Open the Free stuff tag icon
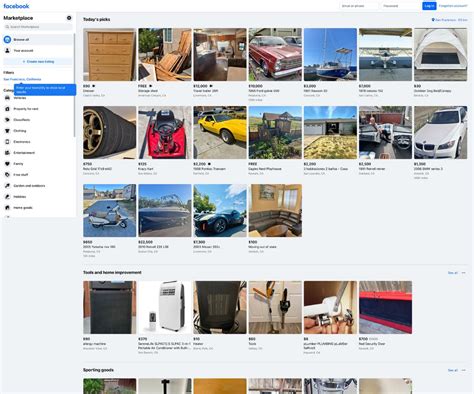This screenshot has height=394, width=474. point(7,175)
